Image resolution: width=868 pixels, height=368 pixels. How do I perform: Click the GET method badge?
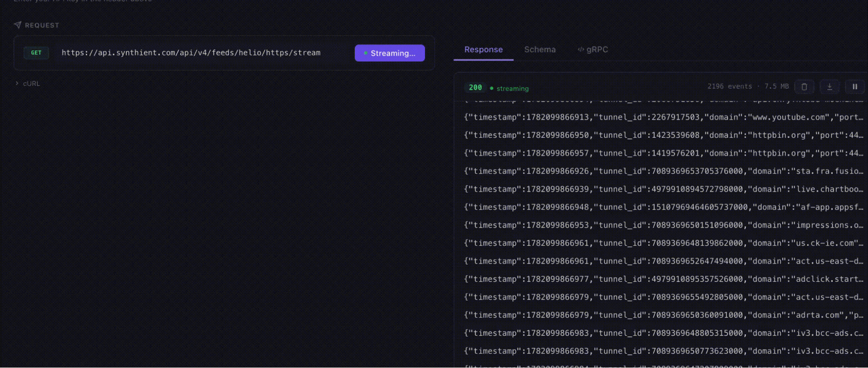pos(36,53)
